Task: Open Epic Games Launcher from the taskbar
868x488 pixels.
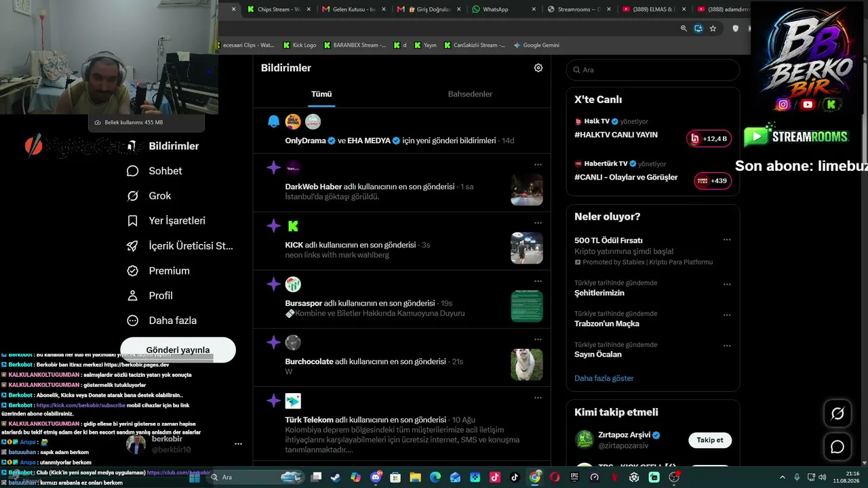Action: point(574,477)
